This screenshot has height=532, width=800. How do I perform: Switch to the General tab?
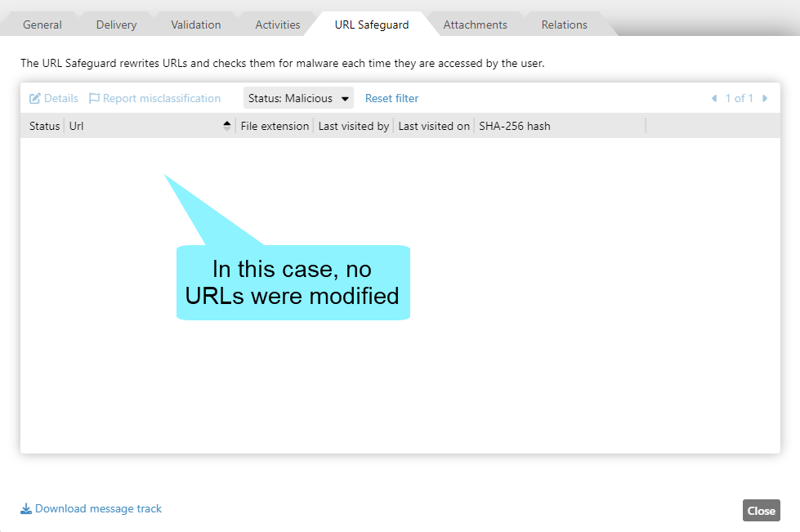tap(42, 25)
